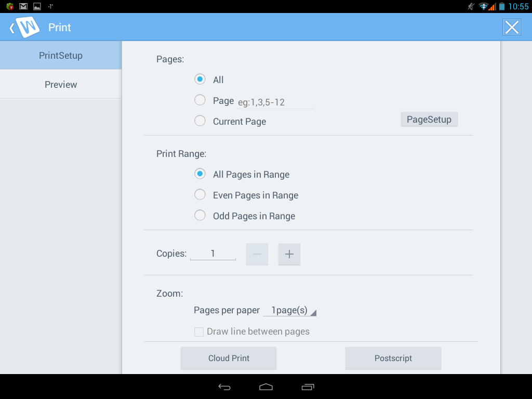Select the Current Page radio button

point(200,121)
